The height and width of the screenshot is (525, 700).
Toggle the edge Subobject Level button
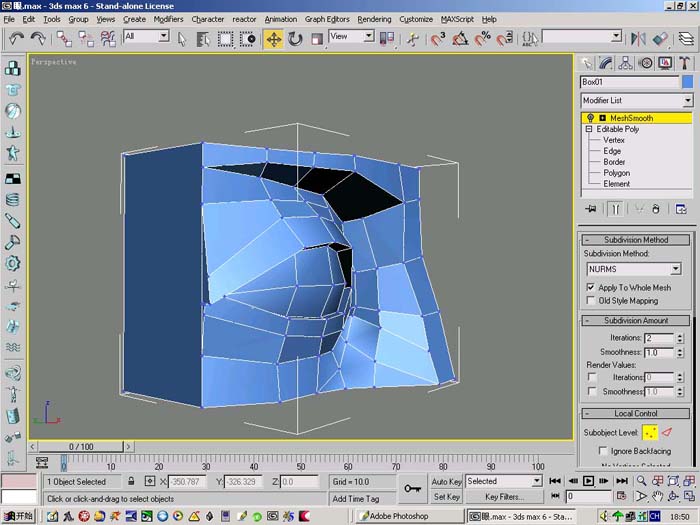point(667,432)
